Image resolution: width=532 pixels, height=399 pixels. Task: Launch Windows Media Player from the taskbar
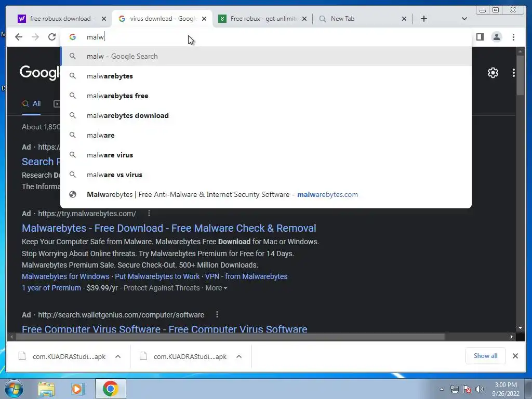[x=77, y=389]
